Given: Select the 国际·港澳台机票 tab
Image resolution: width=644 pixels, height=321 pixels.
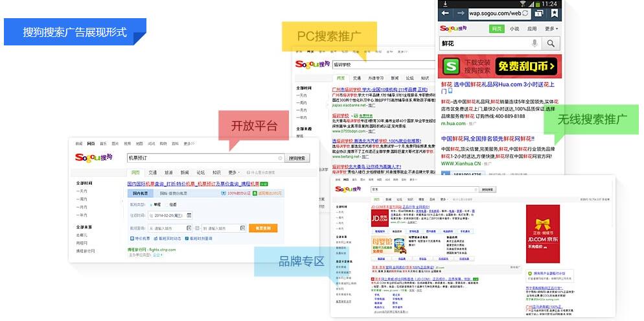Looking at the screenshot, I should pyautogui.click(x=173, y=193).
